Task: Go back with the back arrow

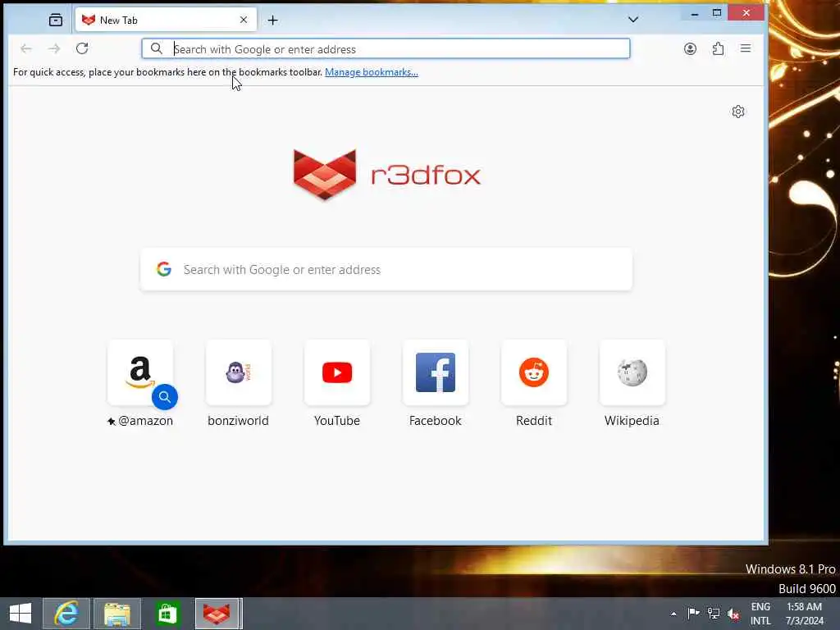Action: (25, 48)
